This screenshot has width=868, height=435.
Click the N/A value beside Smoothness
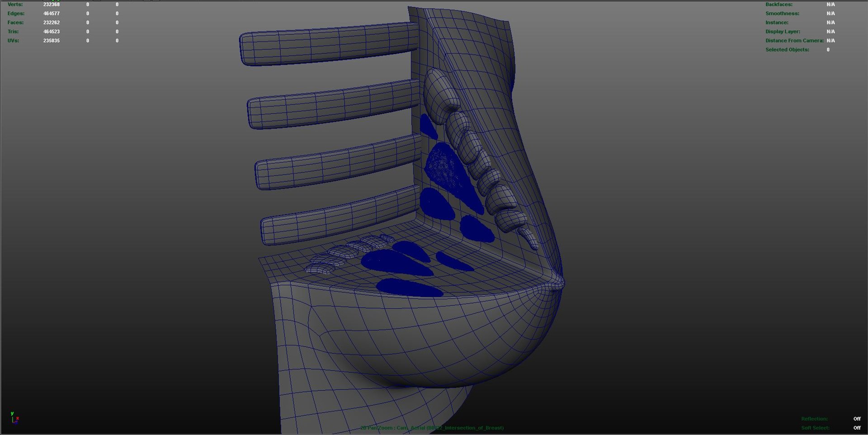(831, 14)
